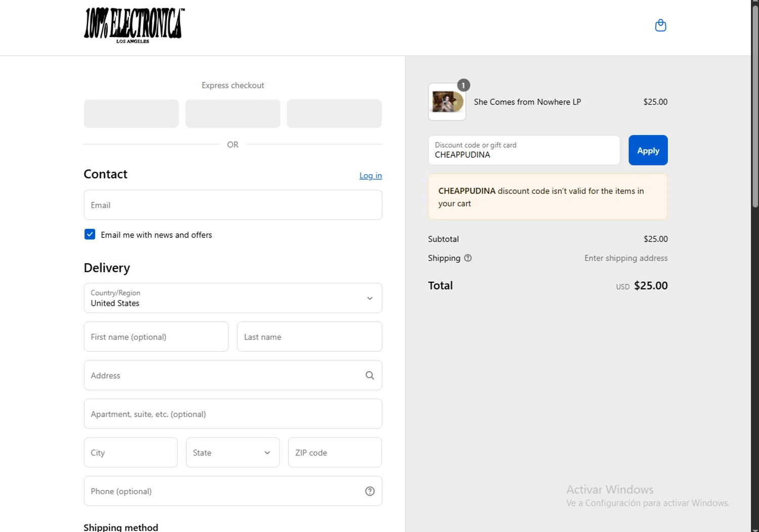
Task: Open the Country/Region dropdown
Action: 233,298
